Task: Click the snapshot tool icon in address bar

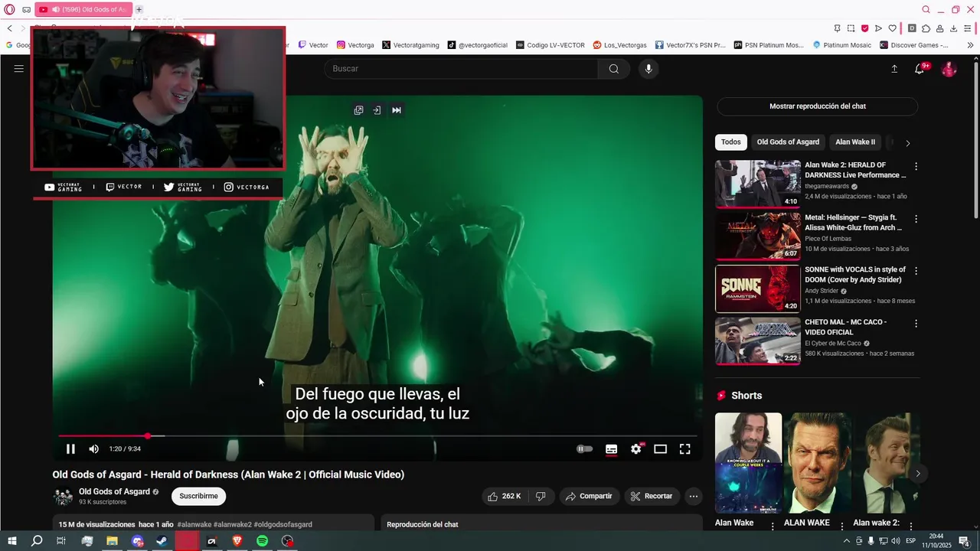Action: [x=851, y=28]
